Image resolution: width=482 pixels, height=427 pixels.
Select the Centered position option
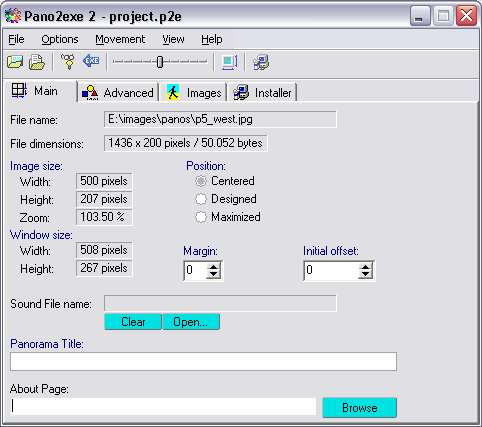pos(201,181)
